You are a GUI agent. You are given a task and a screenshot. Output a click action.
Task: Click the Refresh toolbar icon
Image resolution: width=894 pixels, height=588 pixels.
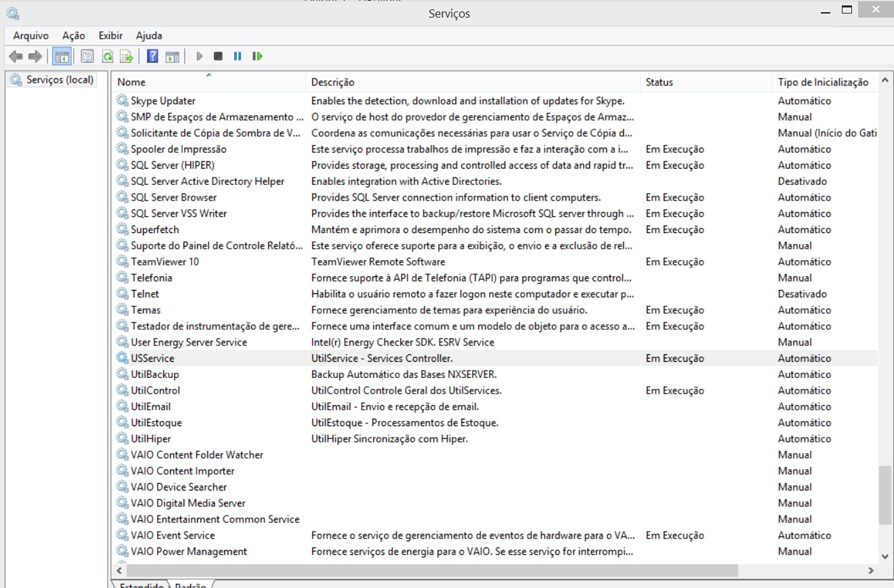[x=107, y=56]
